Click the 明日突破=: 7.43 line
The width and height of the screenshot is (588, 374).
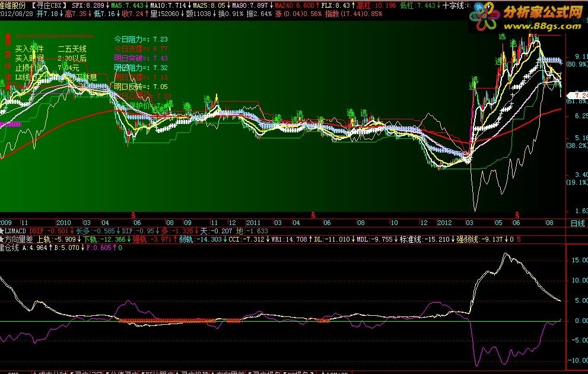[141, 58]
